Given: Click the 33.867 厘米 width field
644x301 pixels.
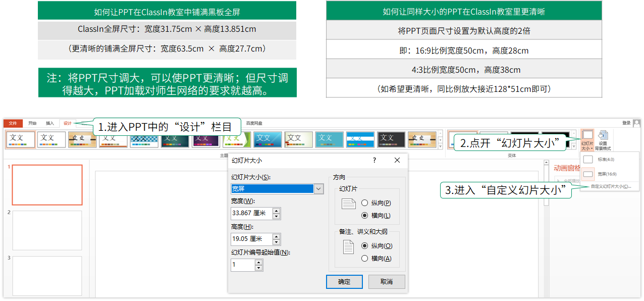Looking at the screenshot, I should (251, 213).
